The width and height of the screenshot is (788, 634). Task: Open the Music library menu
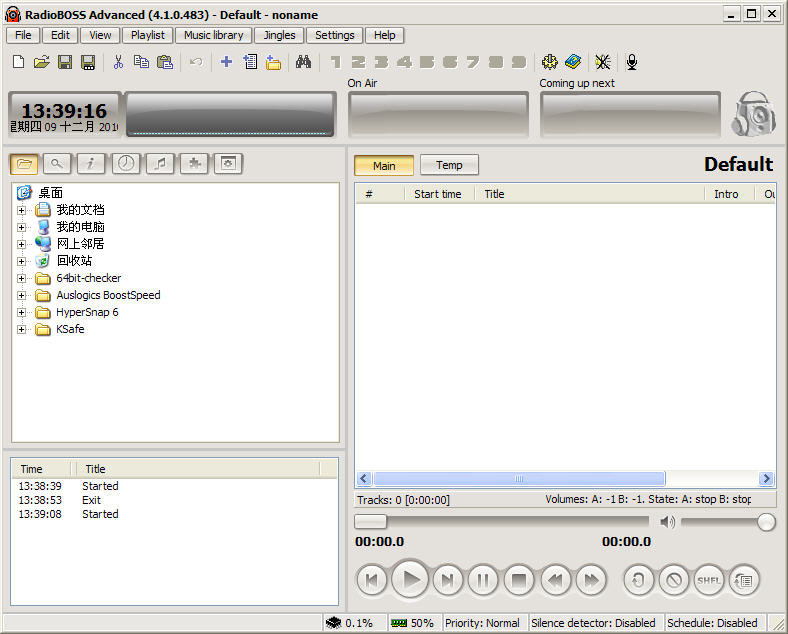213,35
